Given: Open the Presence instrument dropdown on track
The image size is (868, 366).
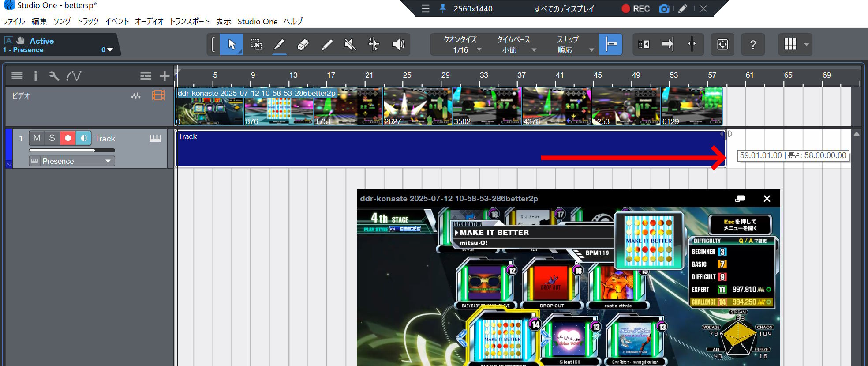Looking at the screenshot, I should tap(72, 161).
